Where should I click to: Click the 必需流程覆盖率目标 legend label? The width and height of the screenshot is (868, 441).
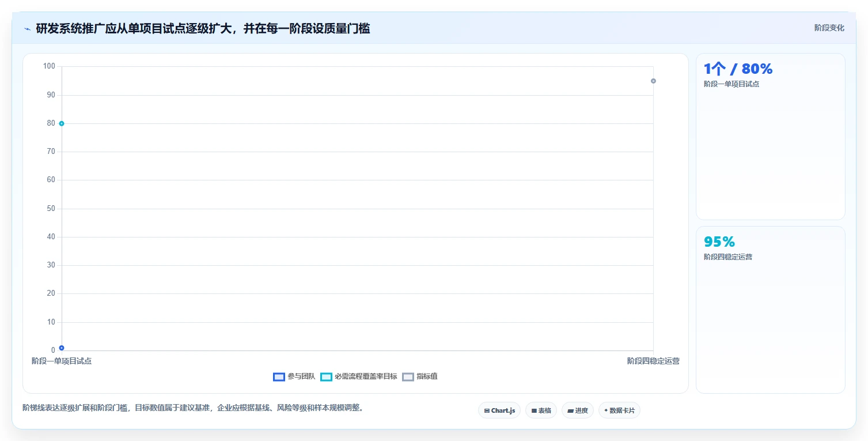click(366, 376)
